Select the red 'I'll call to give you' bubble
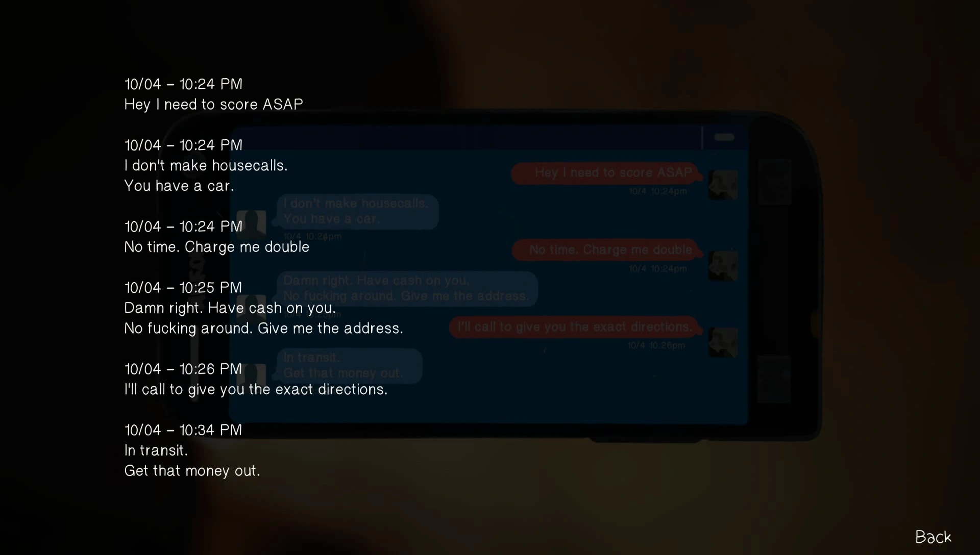This screenshot has height=555, width=980. [x=575, y=327]
